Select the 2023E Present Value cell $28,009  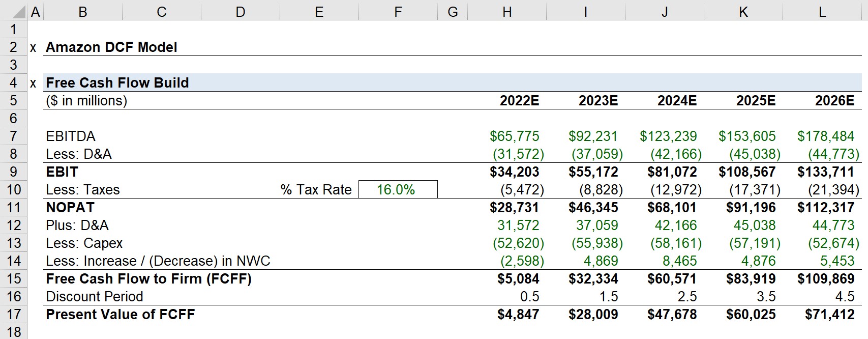(x=593, y=315)
